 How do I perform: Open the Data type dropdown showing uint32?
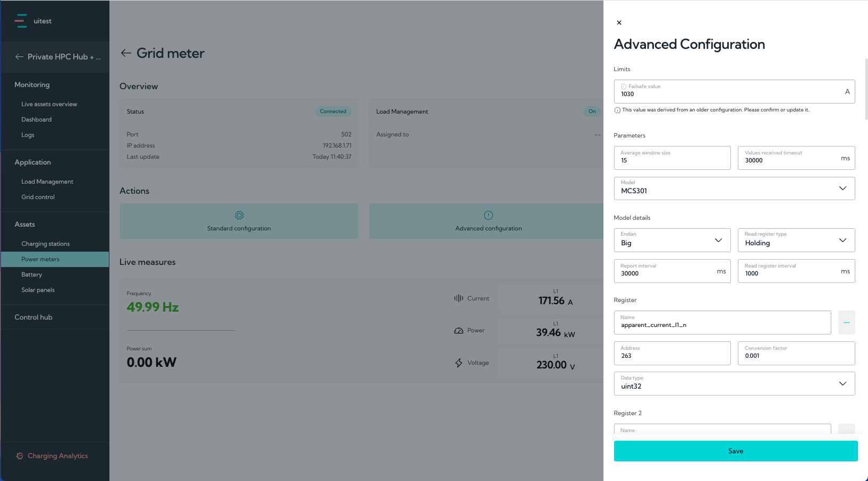734,383
